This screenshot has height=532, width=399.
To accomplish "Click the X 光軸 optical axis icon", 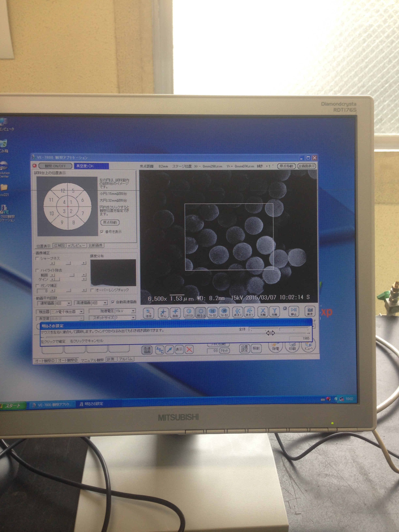I will point(263,312).
